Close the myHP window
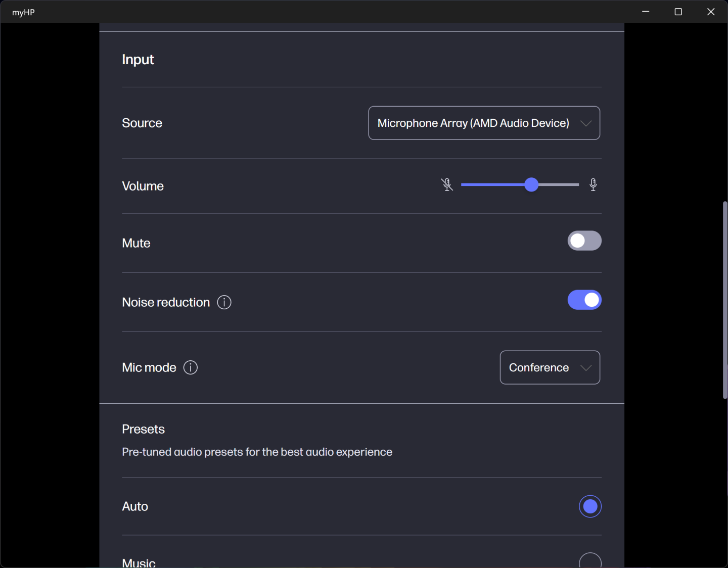Viewport: 728px width, 568px height. 711,12
